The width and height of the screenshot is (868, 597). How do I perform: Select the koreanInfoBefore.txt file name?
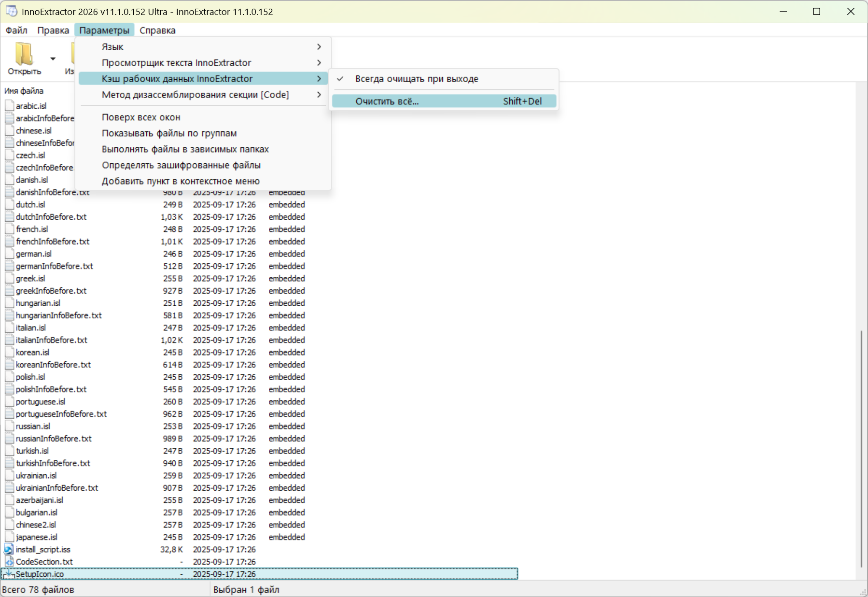point(54,365)
